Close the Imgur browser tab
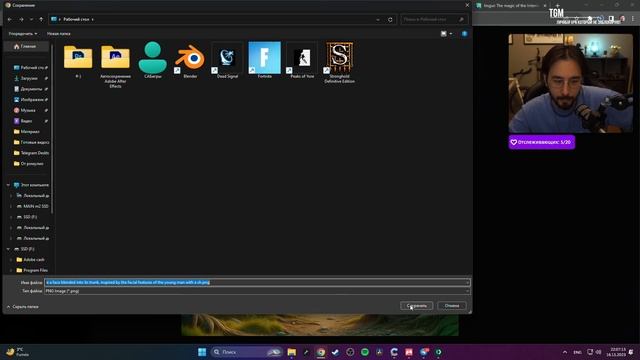640x360 pixels. (545, 6)
